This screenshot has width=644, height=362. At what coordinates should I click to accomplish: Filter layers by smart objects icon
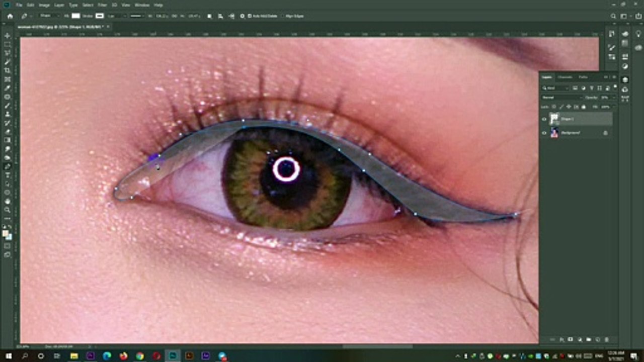pos(608,88)
